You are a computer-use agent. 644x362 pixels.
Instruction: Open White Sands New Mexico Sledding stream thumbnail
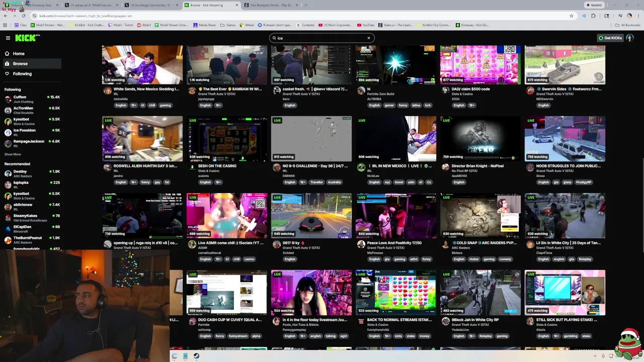[142, 65]
